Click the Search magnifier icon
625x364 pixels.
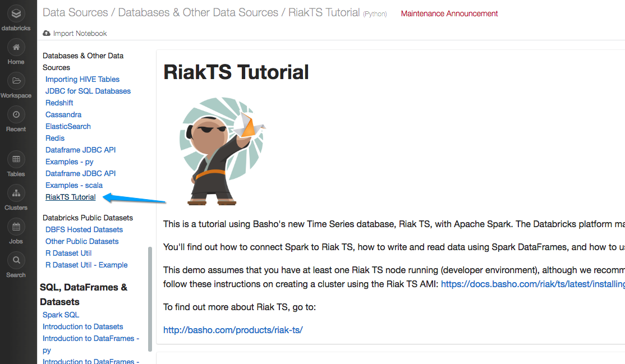(x=16, y=261)
